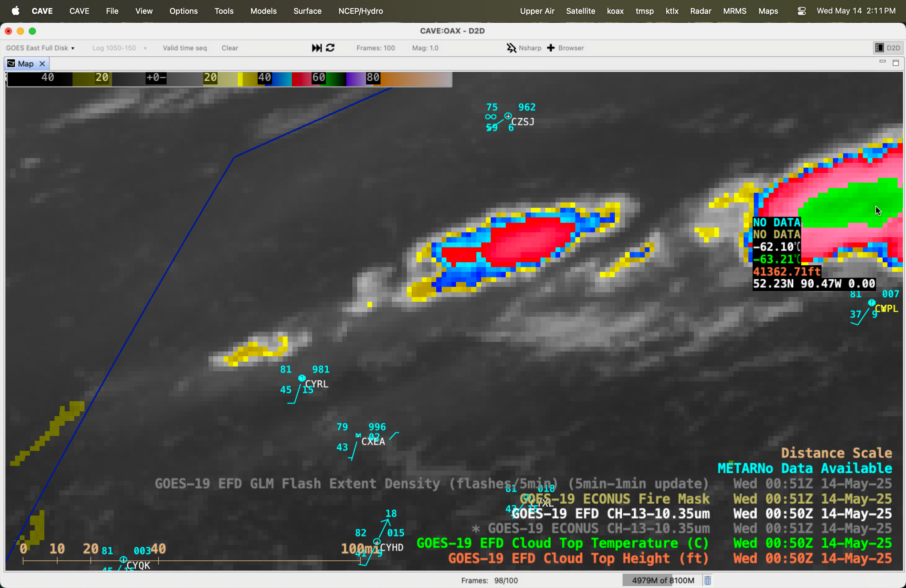This screenshot has width=906, height=588.
Task: Click the Frames: 100 control
Action: click(375, 48)
